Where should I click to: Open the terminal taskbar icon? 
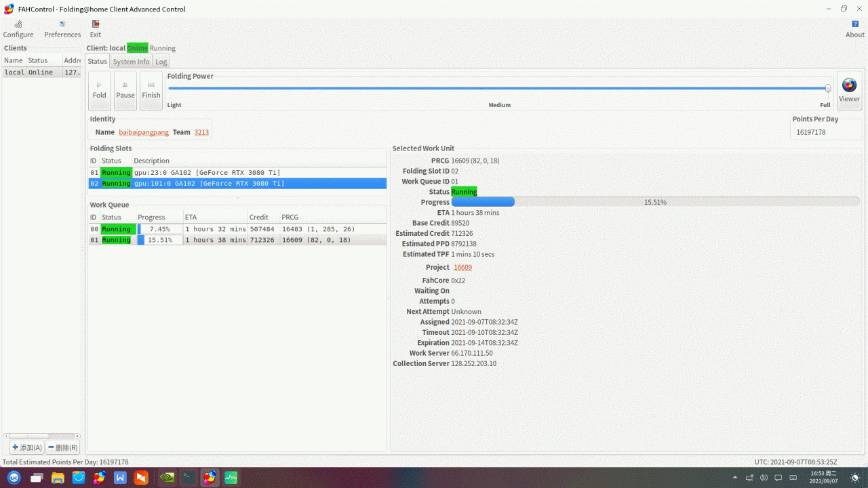click(188, 478)
